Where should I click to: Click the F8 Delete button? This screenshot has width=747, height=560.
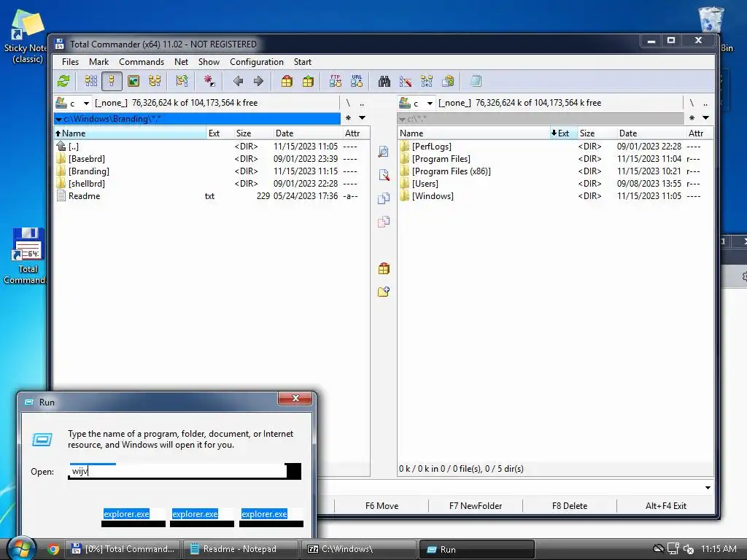point(569,506)
